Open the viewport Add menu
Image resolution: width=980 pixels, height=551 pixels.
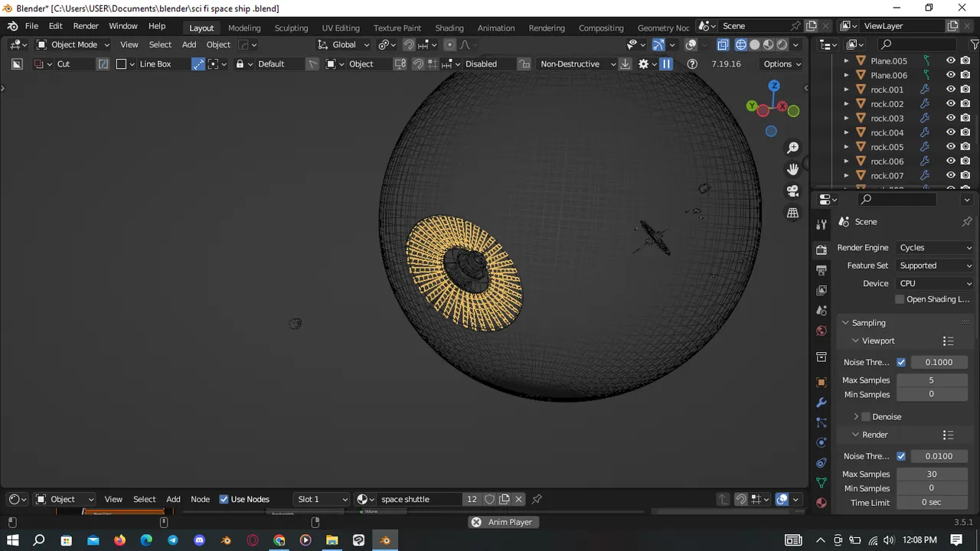189,44
